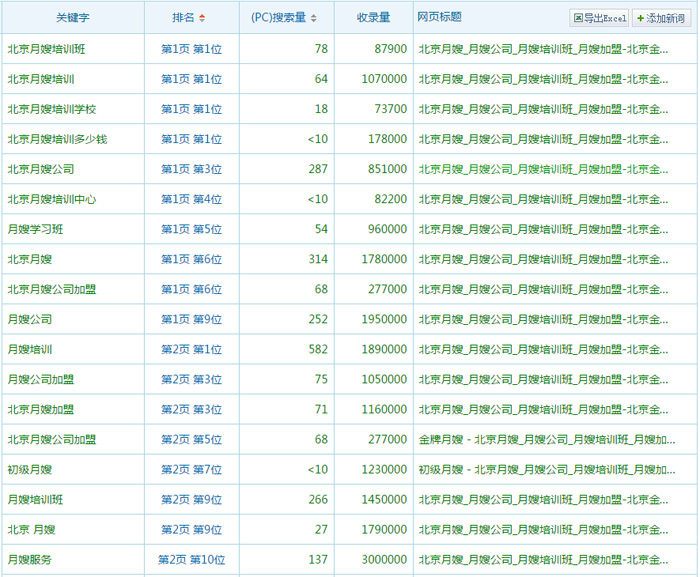Click the (PC)搜索量 sort arrow icon
This screenshot has width=700, height=577.
pos(314,18)
